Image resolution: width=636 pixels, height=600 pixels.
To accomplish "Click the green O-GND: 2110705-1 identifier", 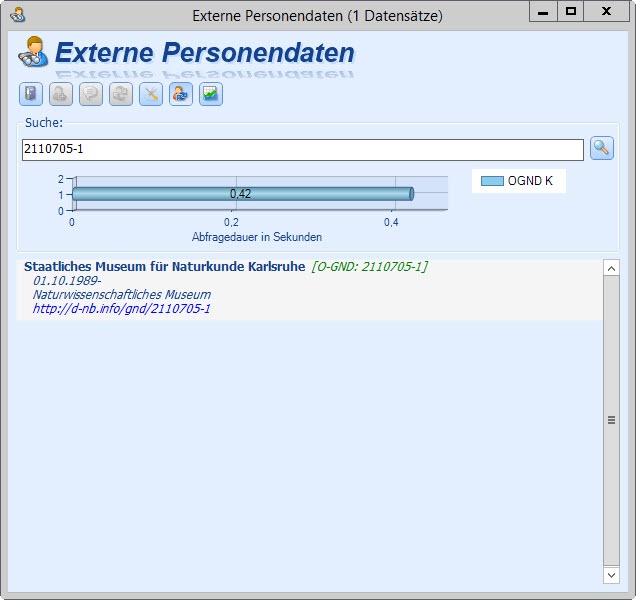I will [x=370, y=267].
